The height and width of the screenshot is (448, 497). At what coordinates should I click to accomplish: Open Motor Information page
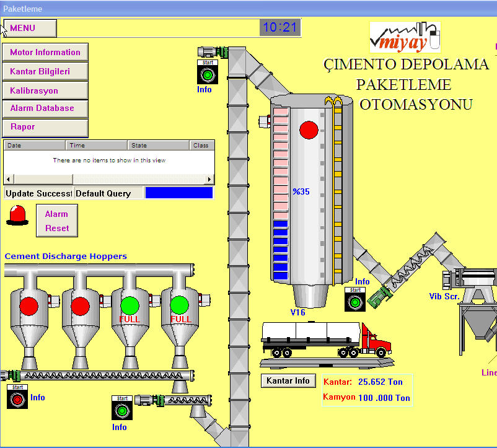[x=45, y=53]
